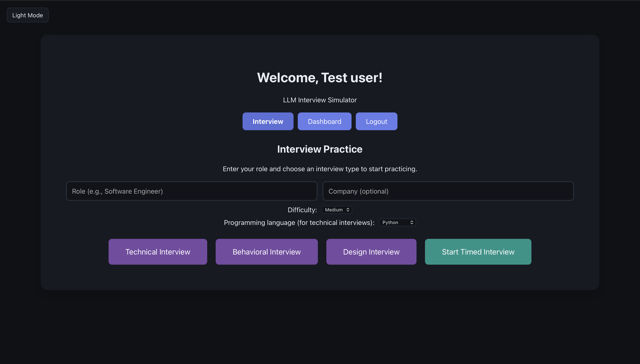Toggle Light Mode theme button

point(28,15)
